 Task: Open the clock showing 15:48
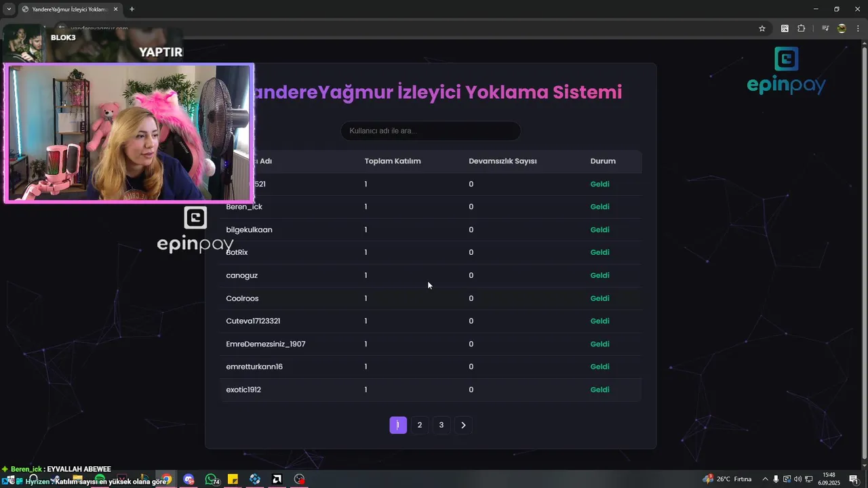coord(829,479)
